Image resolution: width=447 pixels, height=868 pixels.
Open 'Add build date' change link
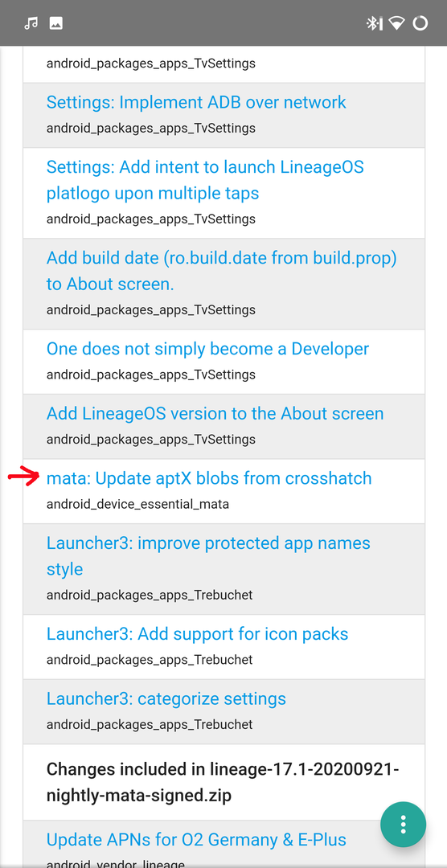click(222, 271)
